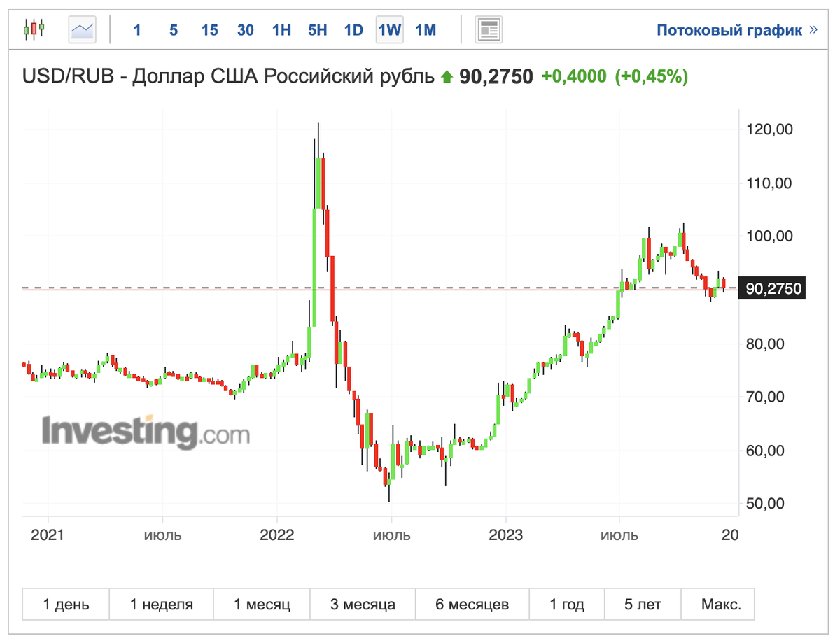Click the 2021 time axis label

pos(48,535)
